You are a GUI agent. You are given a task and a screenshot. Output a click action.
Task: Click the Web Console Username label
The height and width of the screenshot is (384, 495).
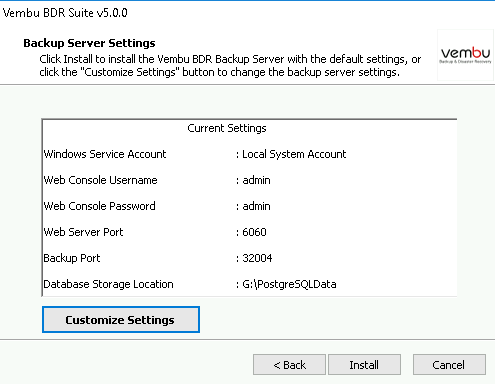tap(100, 180)
